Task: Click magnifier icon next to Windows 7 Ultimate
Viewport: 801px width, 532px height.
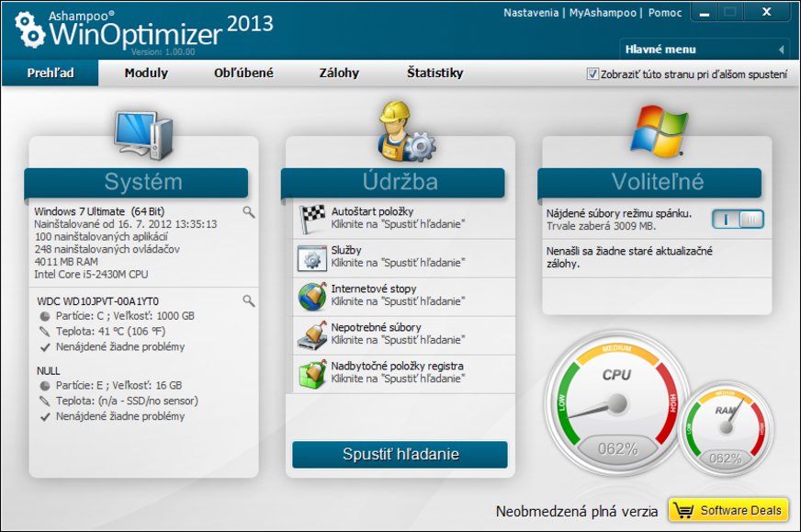Action: click(x=248, y=212)
